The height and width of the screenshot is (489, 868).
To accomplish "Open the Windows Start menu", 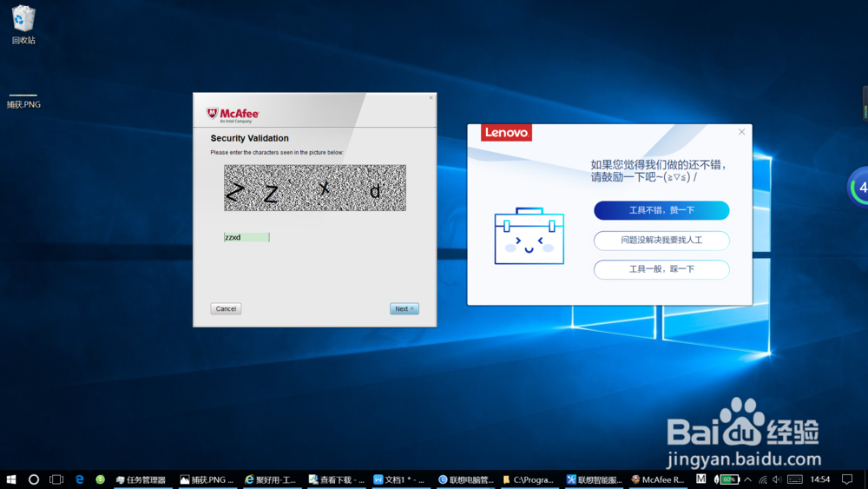I will pyautogui.click(x=11, y=479).
